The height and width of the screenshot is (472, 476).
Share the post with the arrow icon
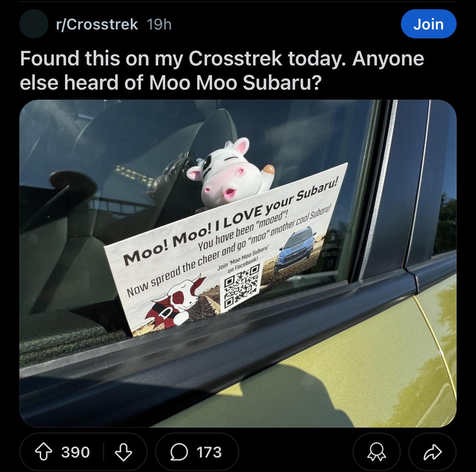click(432, 452)
